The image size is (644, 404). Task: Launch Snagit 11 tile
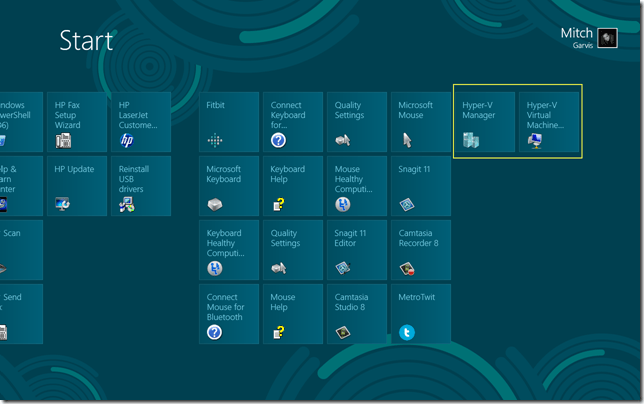tap(421, 186)
